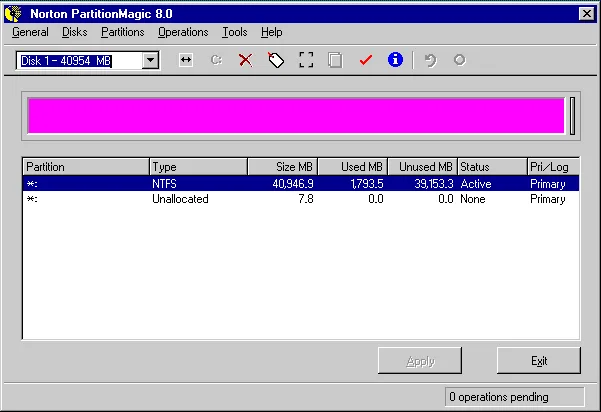The height and width of the screenshot is (412, 601).
Task: Open the Tools menu
Action: coord(235,32)
